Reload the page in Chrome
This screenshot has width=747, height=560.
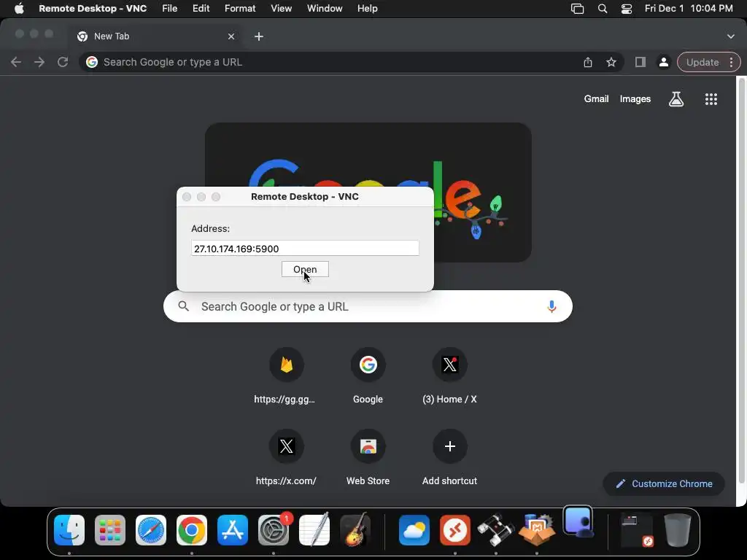(63, 62)
